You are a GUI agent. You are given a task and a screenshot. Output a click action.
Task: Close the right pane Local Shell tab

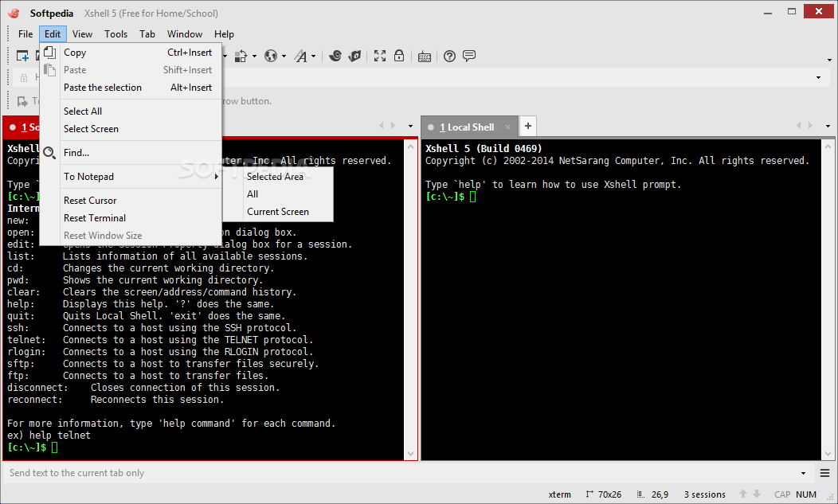[507, 127]
